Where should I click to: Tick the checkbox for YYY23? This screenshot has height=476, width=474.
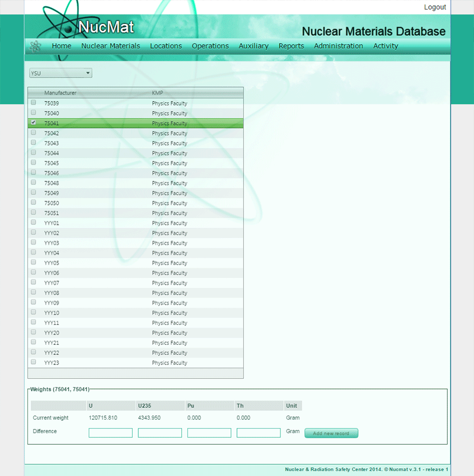tap(33, 362)
